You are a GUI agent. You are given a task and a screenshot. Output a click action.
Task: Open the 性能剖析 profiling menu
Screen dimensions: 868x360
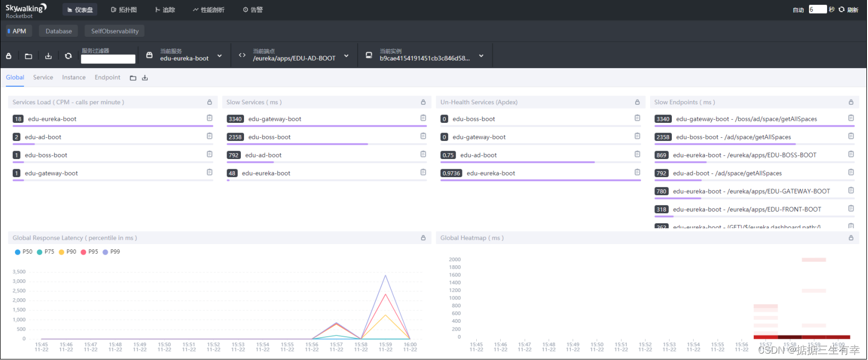209,10
